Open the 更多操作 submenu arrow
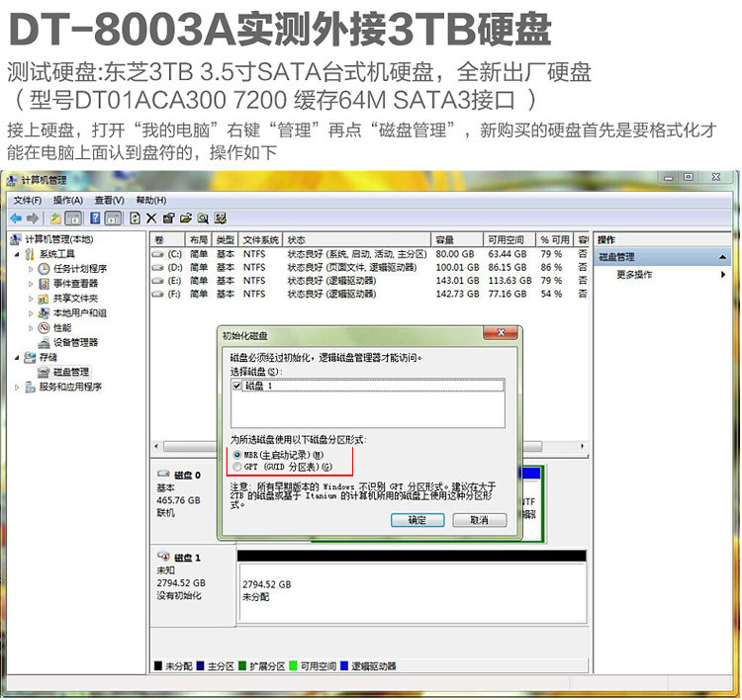The image size is (742, 700). coord(723,274)
